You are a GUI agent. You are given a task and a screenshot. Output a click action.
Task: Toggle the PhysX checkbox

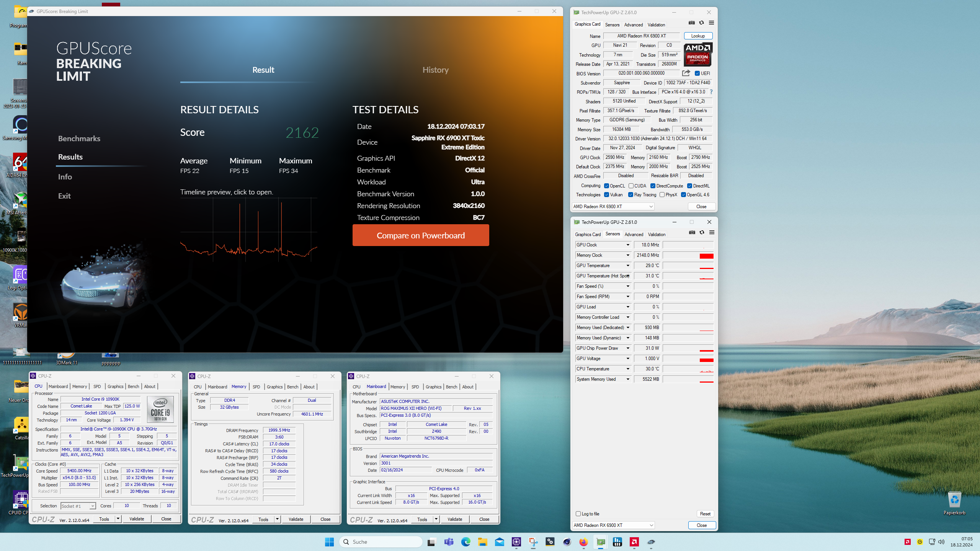662,195
